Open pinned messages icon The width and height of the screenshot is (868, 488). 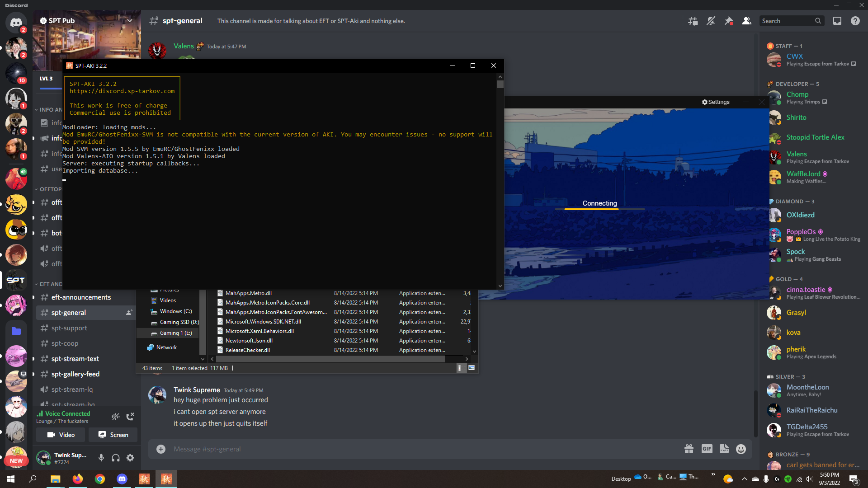(729, 21)
